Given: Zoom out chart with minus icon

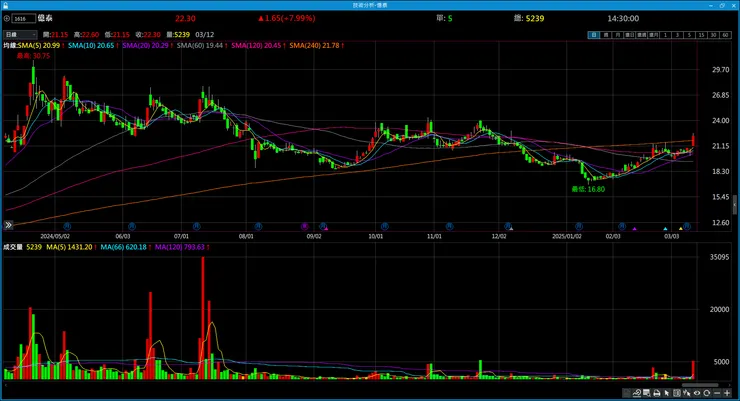Looking at the screenshot, I should point(717,393).
